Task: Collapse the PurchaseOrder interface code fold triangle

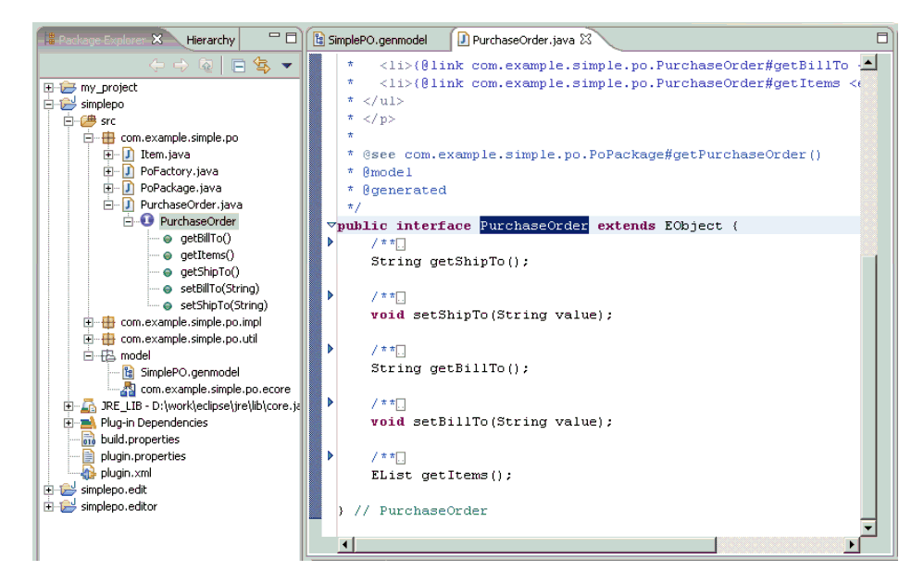Action: 331,226
